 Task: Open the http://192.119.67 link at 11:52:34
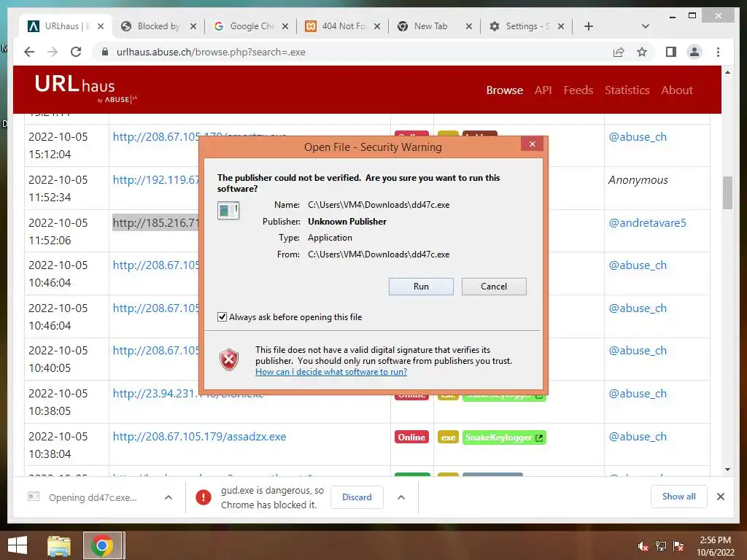(x=156, y=180)
